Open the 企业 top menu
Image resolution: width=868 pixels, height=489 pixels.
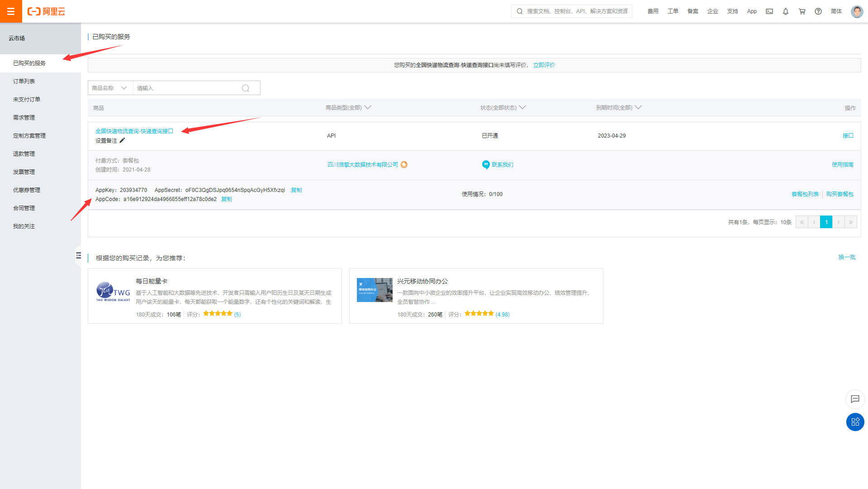(x=712, y=11)
